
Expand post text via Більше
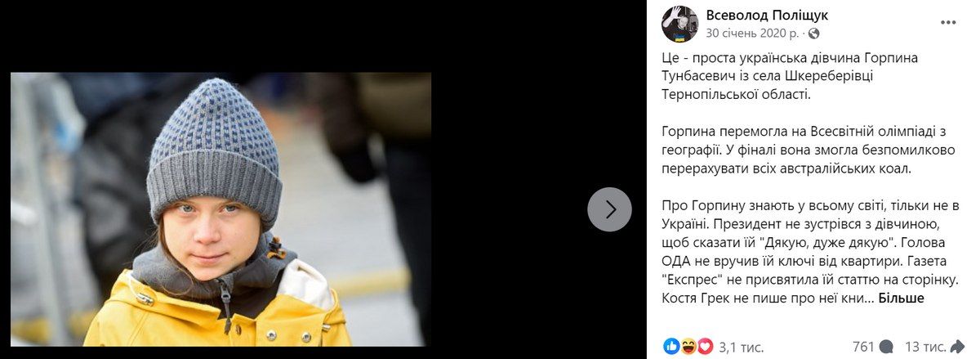tap(901, 298)
